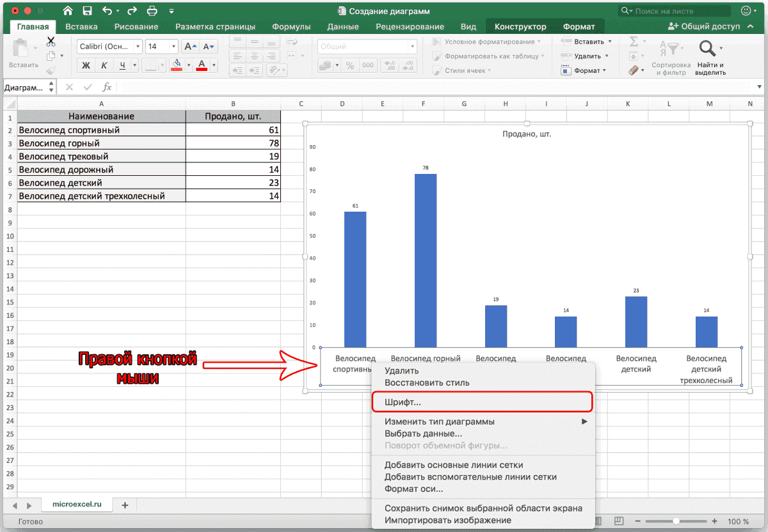Click the red font color swatch

[202, 65]
